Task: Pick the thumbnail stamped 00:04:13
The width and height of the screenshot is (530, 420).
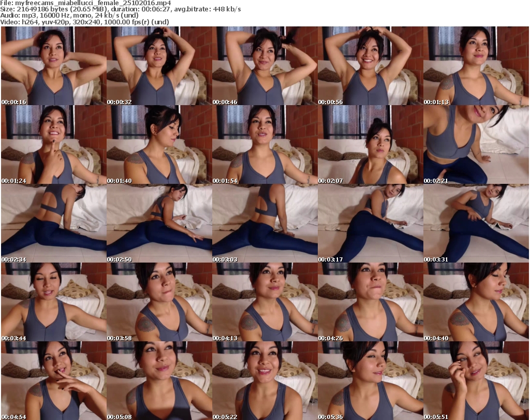Action: (264, 302)
